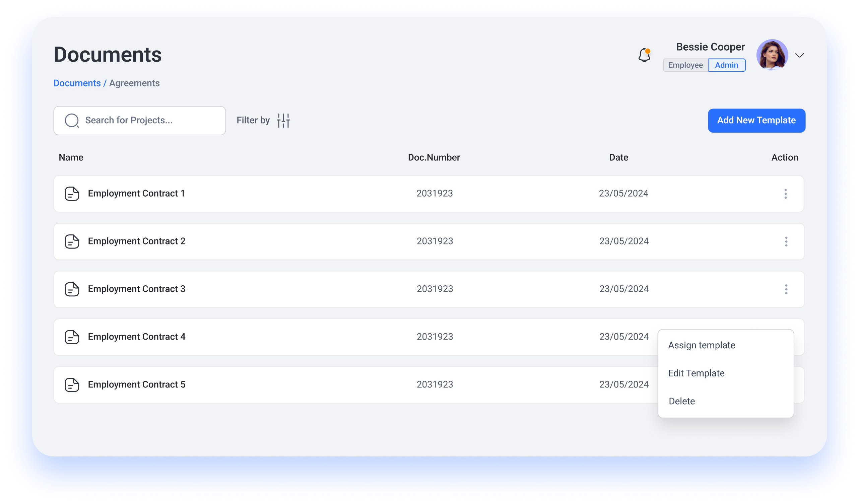The height and width of the screenshot is (504, 859).
Task: Choose Delete from the context menu
Action: [x=681, y=401]
